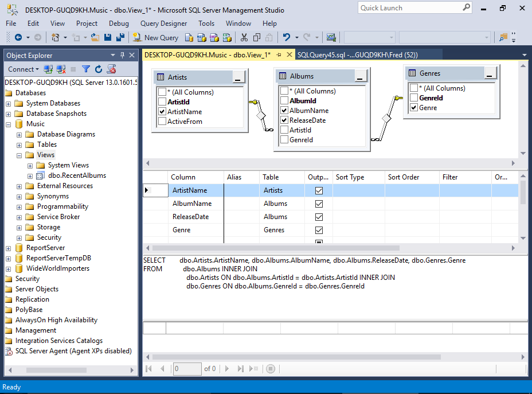Uncheck ReleaseDate in Albums table
Viewport: 532px width, 394px height.
tap(284, 120)
